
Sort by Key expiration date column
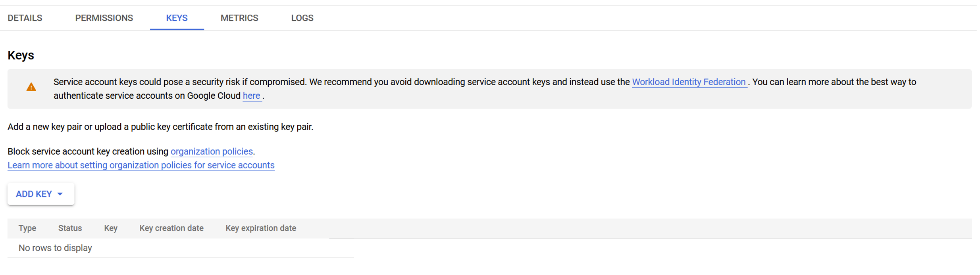pyautogui.click(x=261, y=228)
